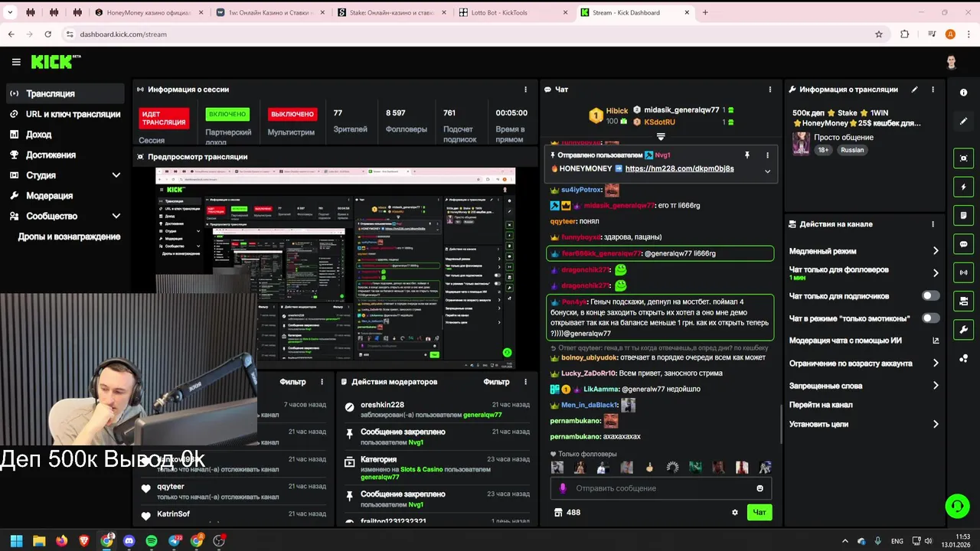
Task: Open pinned message three-dot menu
Action: point(767,155)
